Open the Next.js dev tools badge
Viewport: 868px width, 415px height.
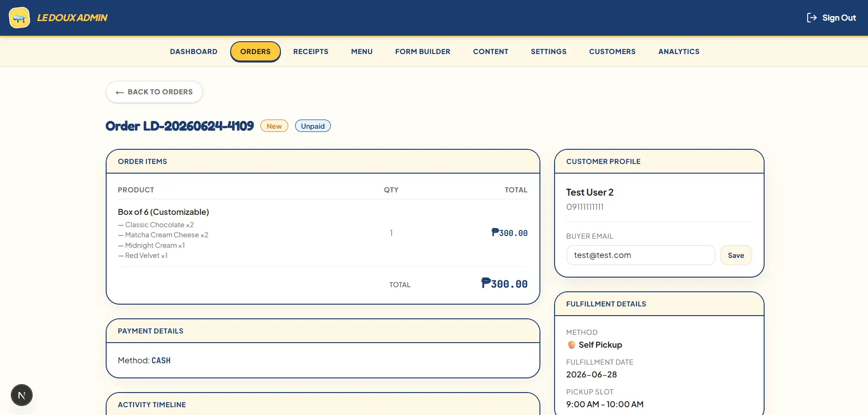tap(22, 395)
